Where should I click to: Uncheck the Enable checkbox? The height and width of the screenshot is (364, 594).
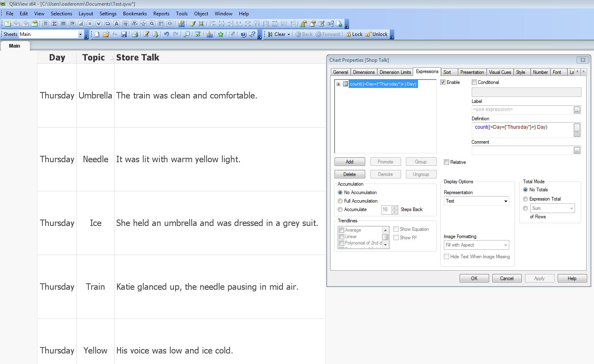point(443,82)
